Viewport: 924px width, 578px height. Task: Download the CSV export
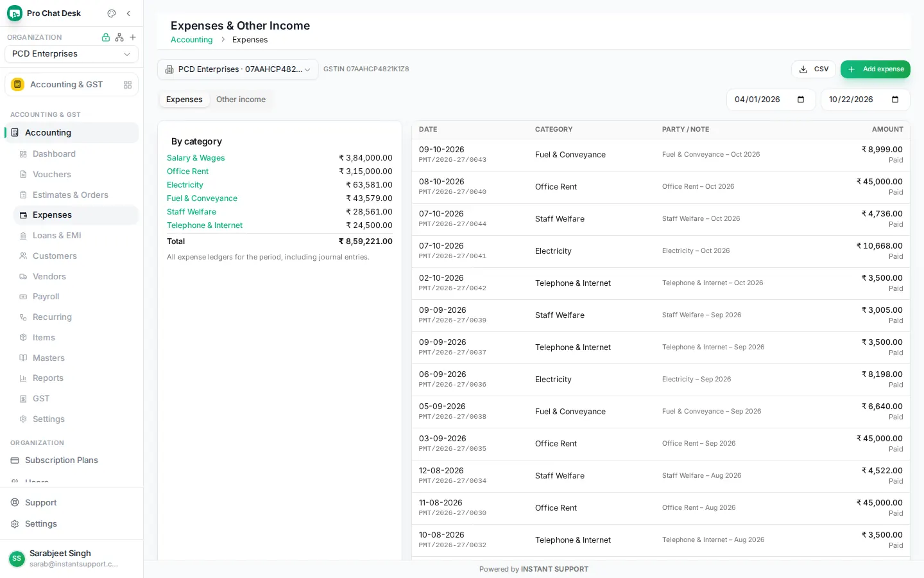(x=814, y=69)
